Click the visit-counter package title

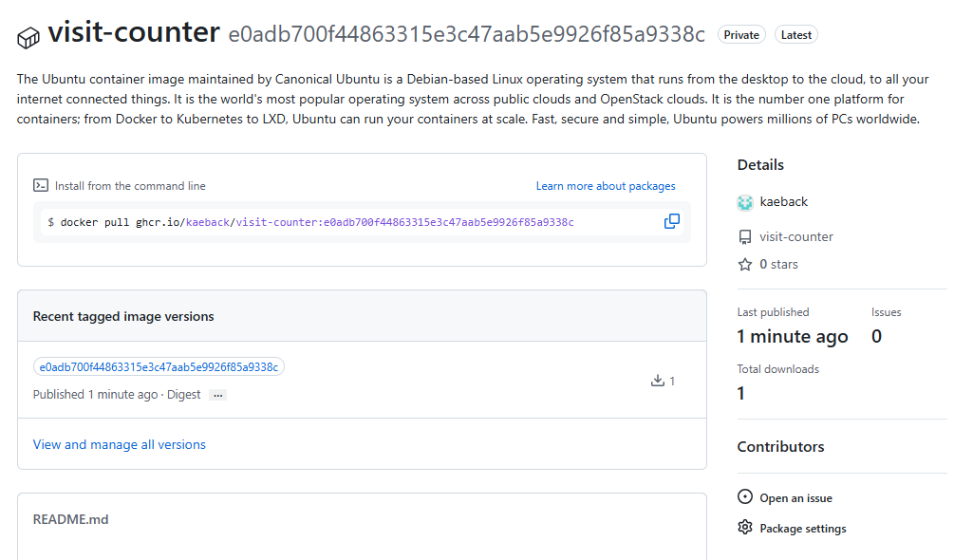pos(134,32)
